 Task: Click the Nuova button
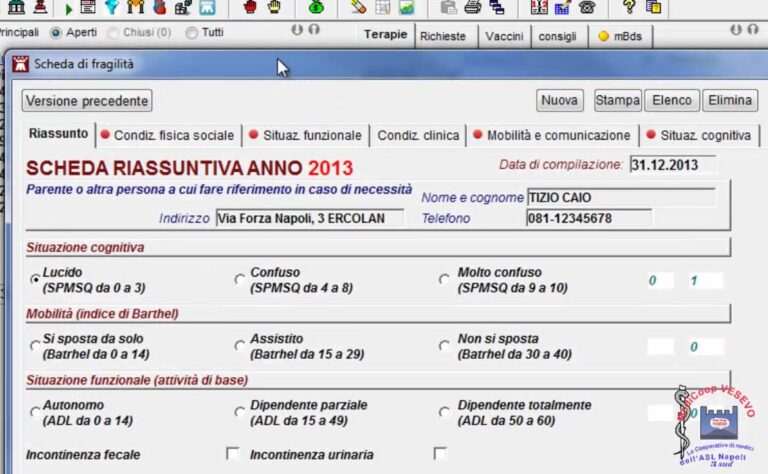click(x=559, y=100)
